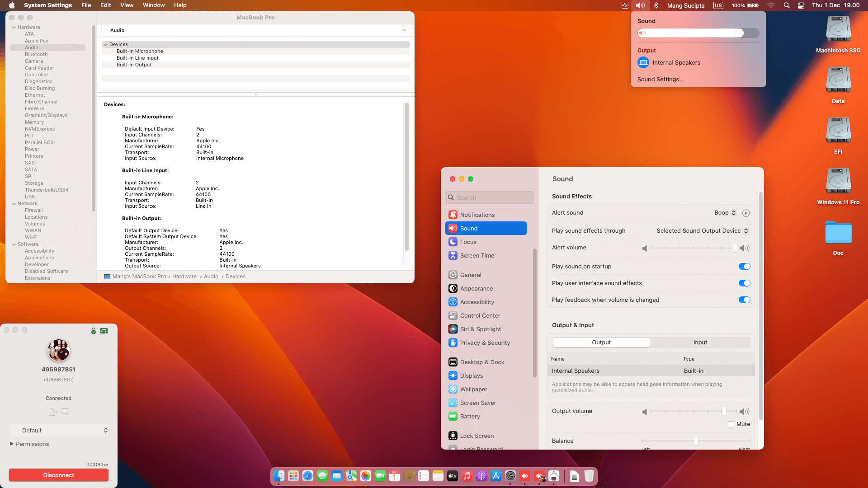Open the Default dropdown in the remote session window
The width and height of the screenshot is (868, 488).
click(x=59, y=431)
